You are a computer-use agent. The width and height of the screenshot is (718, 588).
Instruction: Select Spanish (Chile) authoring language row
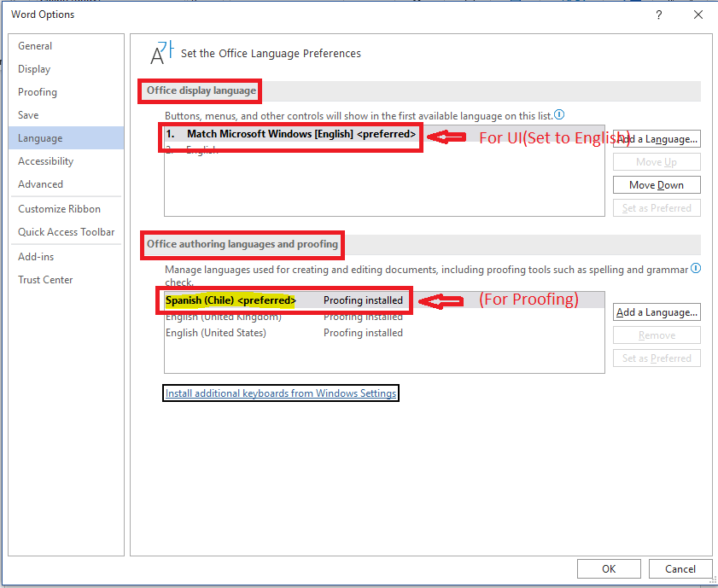(x=384, y=300)
